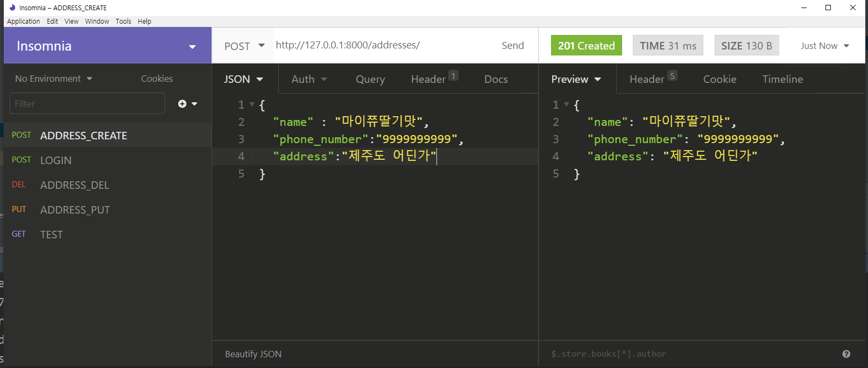
Task: Maximize the Insomnia window
Action: (x=828, y=8)
